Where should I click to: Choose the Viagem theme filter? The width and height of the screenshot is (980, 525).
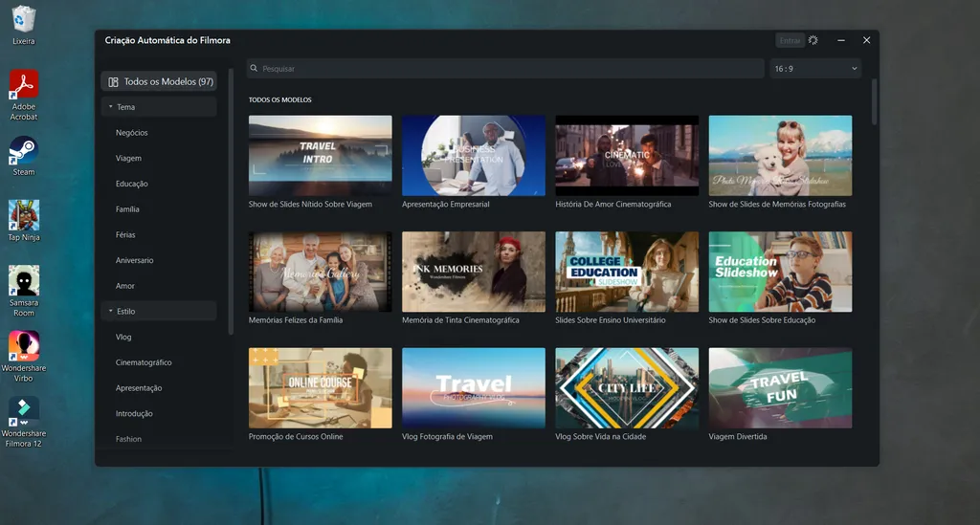pyautogui.click(x=128, y=159)
